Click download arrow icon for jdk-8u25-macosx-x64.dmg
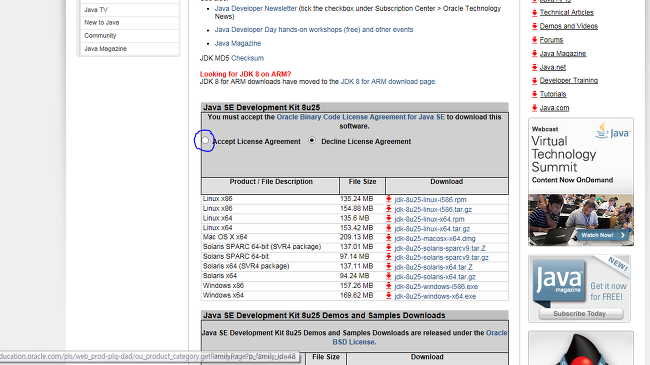Screen dimensions: 650x365 pos(388,238)
